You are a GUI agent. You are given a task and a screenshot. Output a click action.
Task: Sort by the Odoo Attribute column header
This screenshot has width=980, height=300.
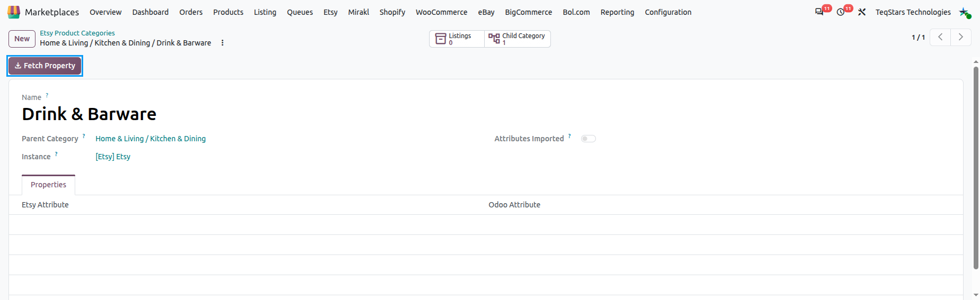tap(514, 205)
